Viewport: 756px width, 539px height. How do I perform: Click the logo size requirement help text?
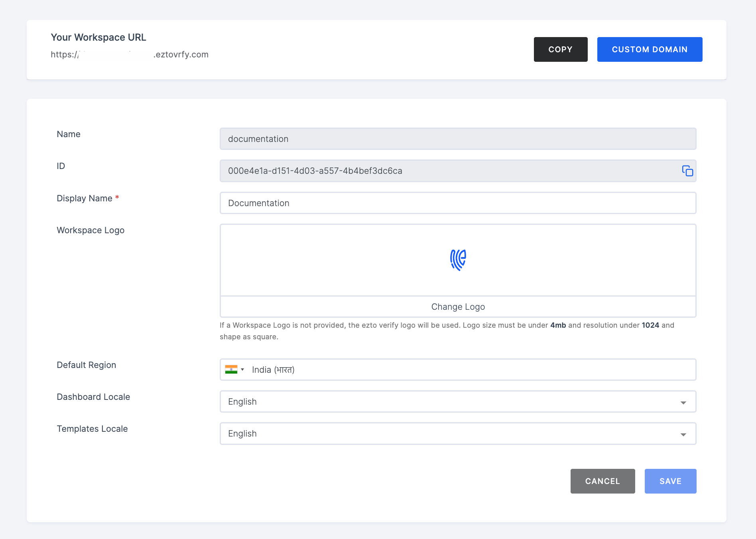pos(447,331)
